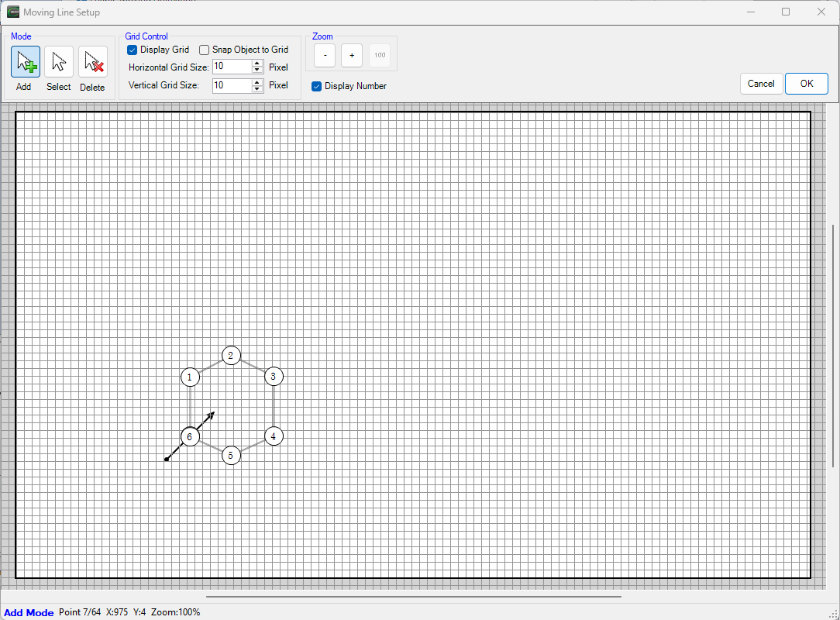Increase Vertical Grid Size with up arrow
840x620 pixels.
(258, 82)
